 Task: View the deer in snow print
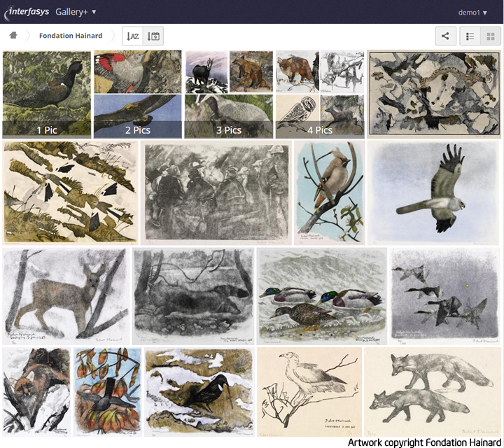(66, 296)
